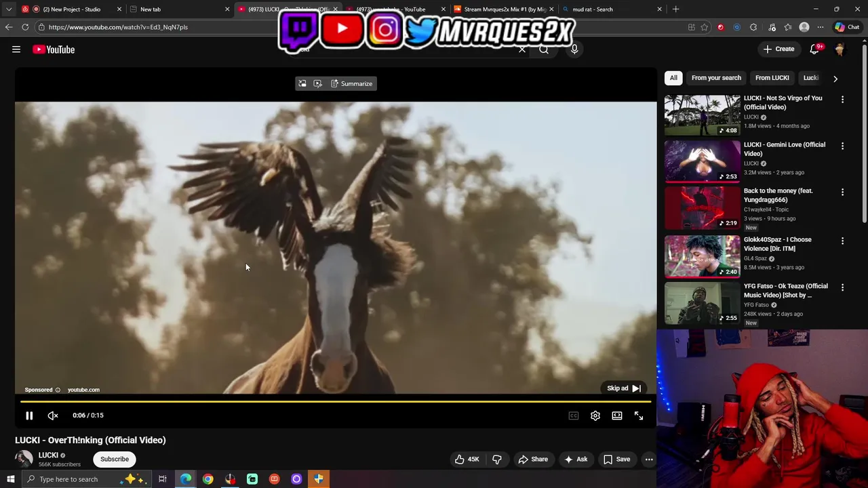Viewport: 868px width, 488px height.
Task: Click the YouTube search magnifier button
Action: coord(544,49)
